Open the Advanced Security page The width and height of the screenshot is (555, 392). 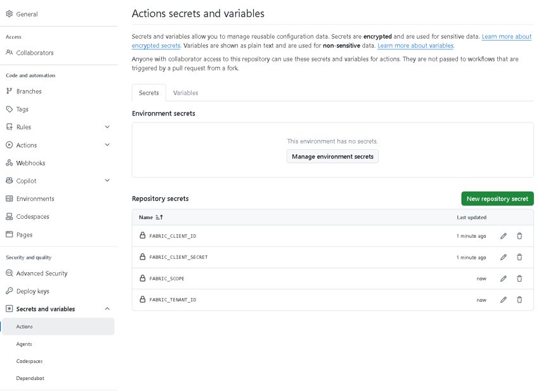[x=42, y=273]
